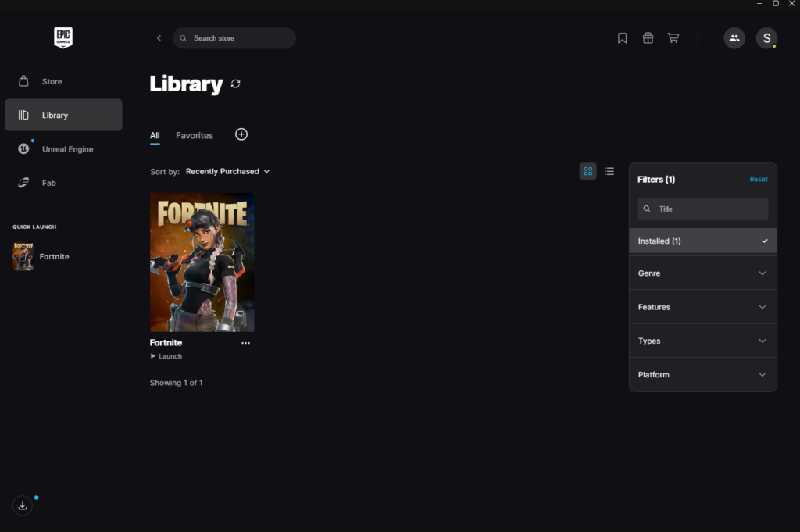Open Fortnite's three-dot options menu

click(245, 343)
